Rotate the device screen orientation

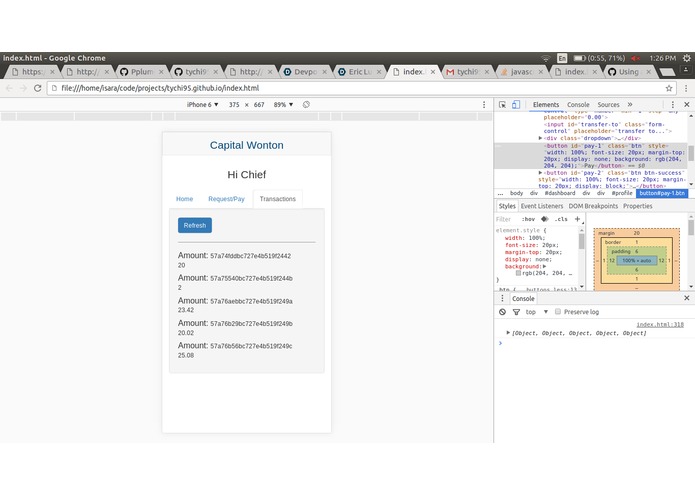(306, 105)
